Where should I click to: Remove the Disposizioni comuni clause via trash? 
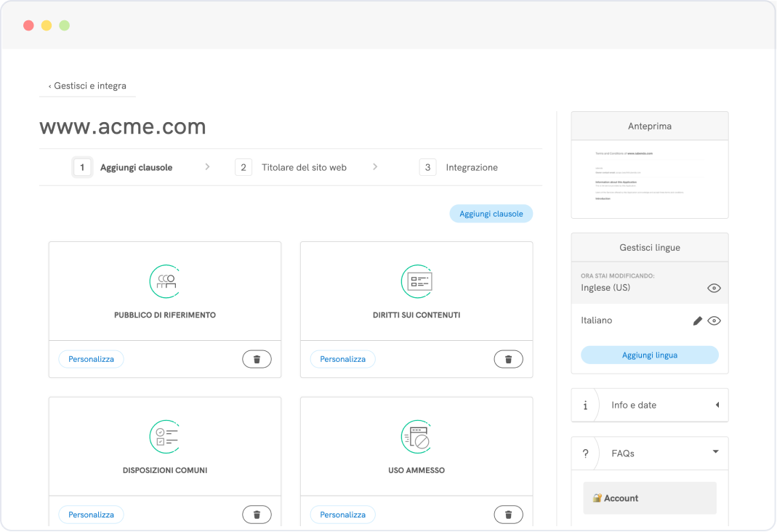[x=257, y=515]
